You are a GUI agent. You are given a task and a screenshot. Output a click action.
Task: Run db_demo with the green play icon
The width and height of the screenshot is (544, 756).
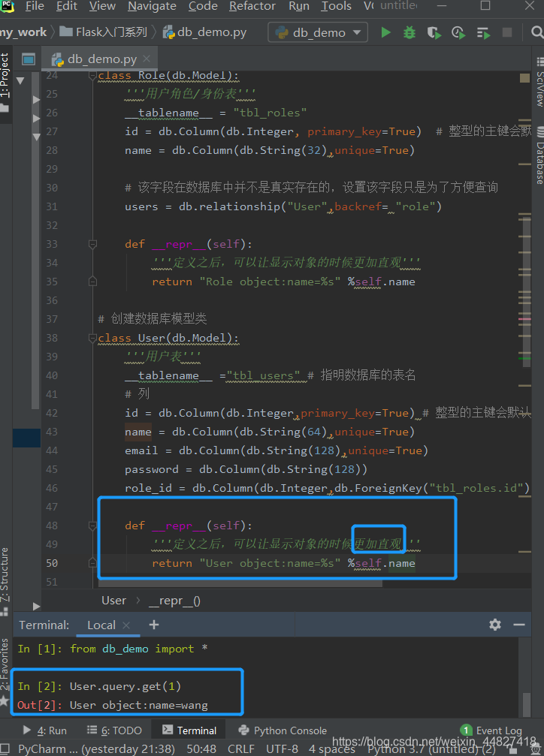385,32
